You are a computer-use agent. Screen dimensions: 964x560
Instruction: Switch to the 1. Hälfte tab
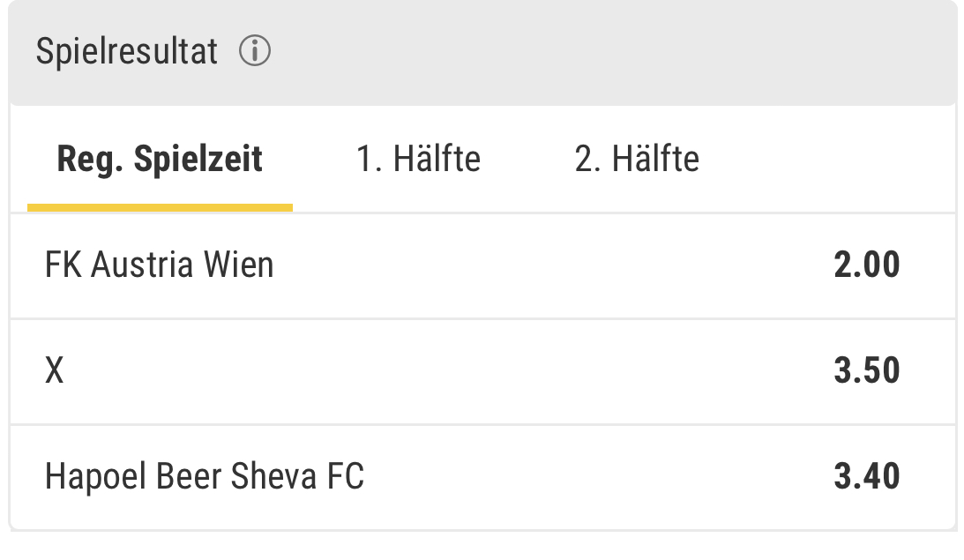[x=419, y=160]
